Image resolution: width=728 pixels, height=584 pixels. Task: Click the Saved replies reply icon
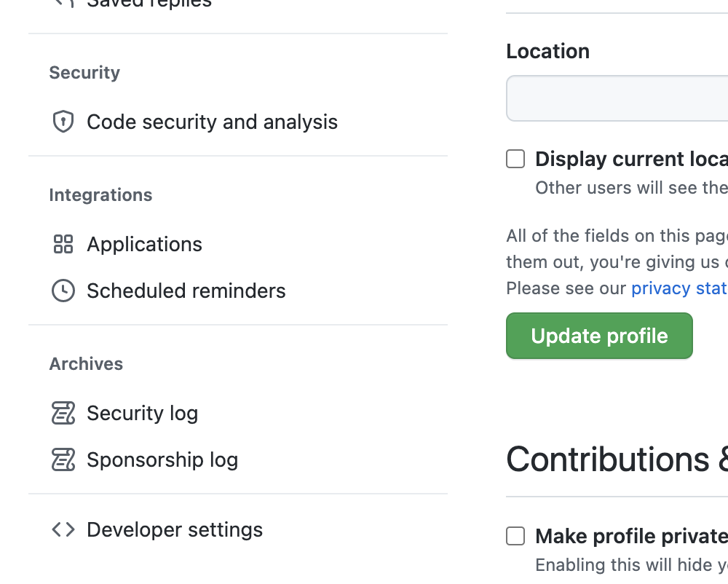click(x=63, y=4)
